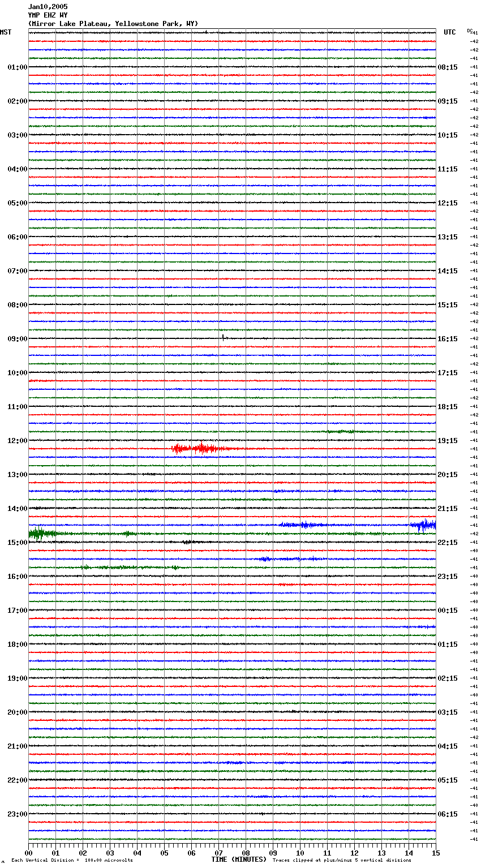Click the 22:15 UTC time label
This screenshot has height=868, width=481.
[x=448, y=543]
